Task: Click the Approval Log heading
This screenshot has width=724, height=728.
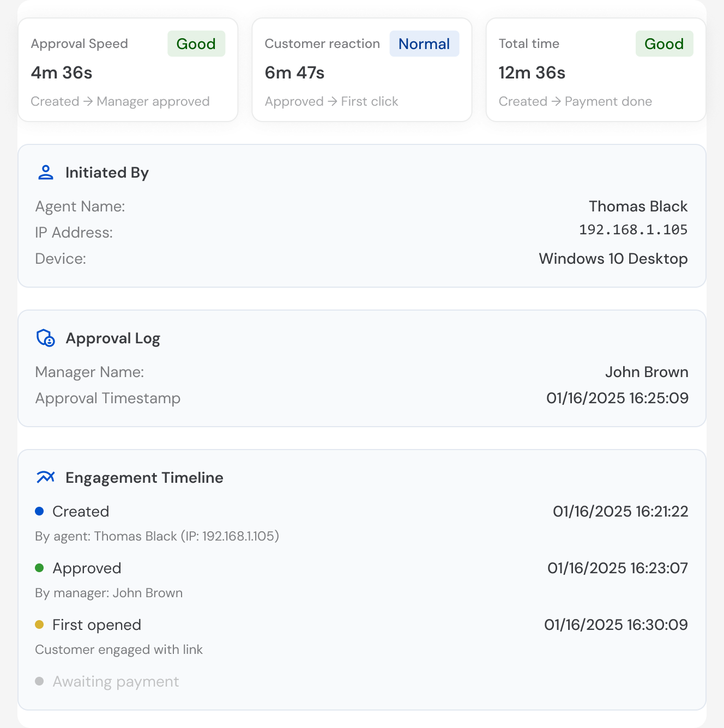Action: point(113,338)
